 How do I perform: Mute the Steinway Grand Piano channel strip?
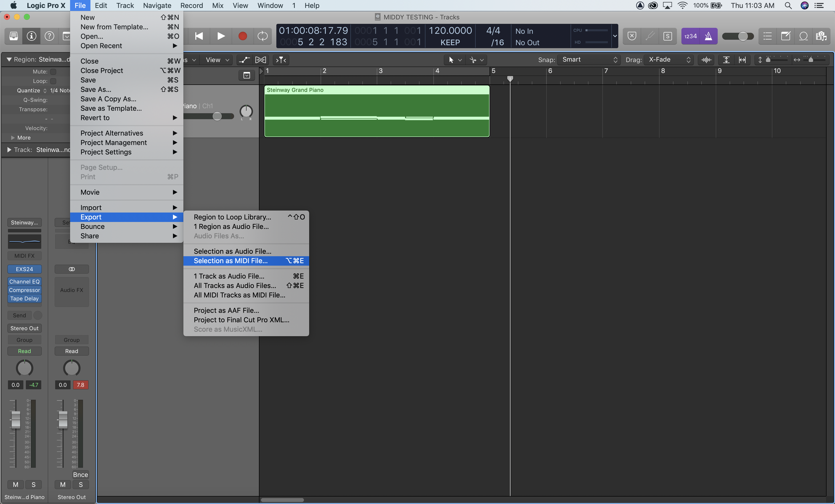click(x=16, y=484)
